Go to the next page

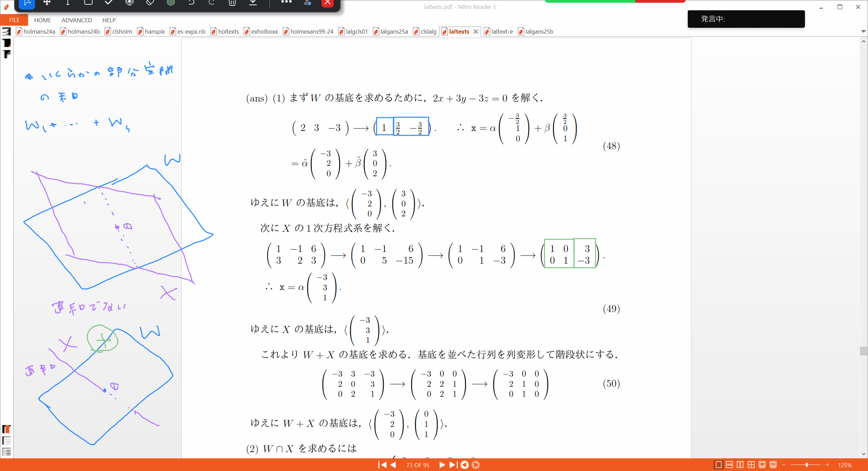442,465
